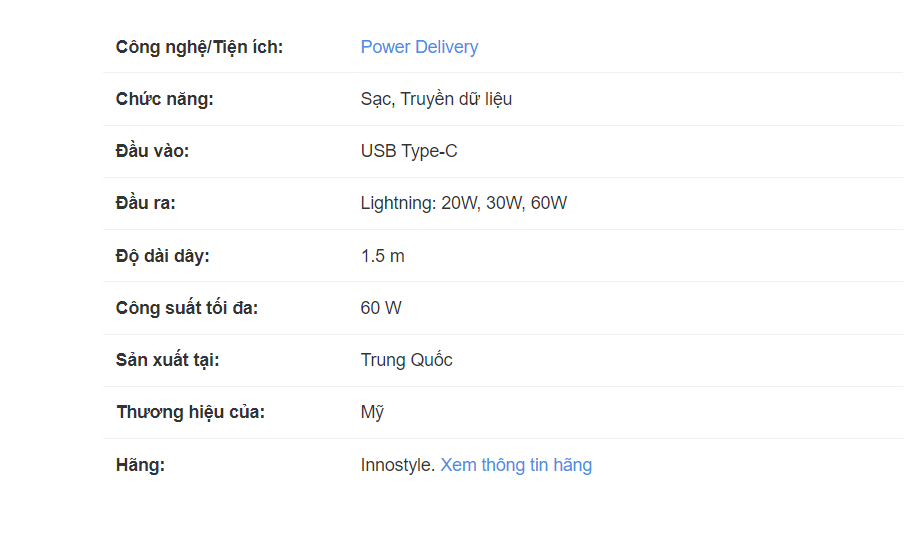Click the '60 W' max power value

click(x=381, y=308)
